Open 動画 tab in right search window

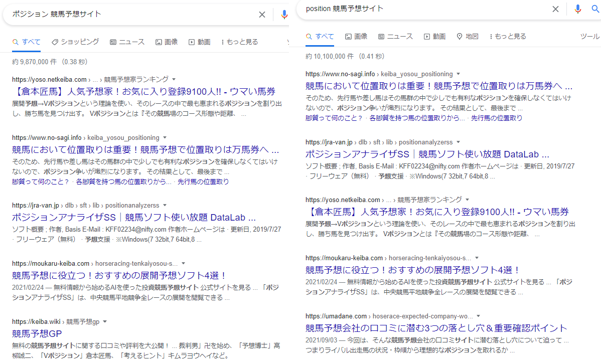pyautogui.click(x=434, y=37)
